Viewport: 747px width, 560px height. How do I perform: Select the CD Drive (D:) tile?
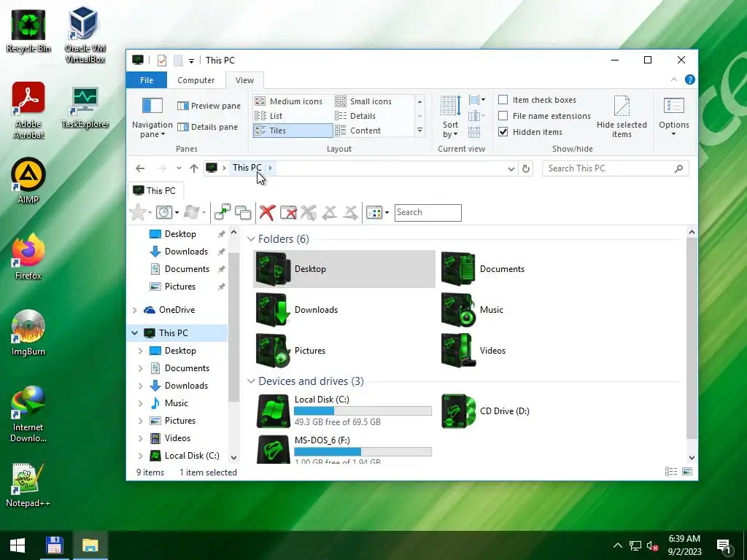[530, 411]
